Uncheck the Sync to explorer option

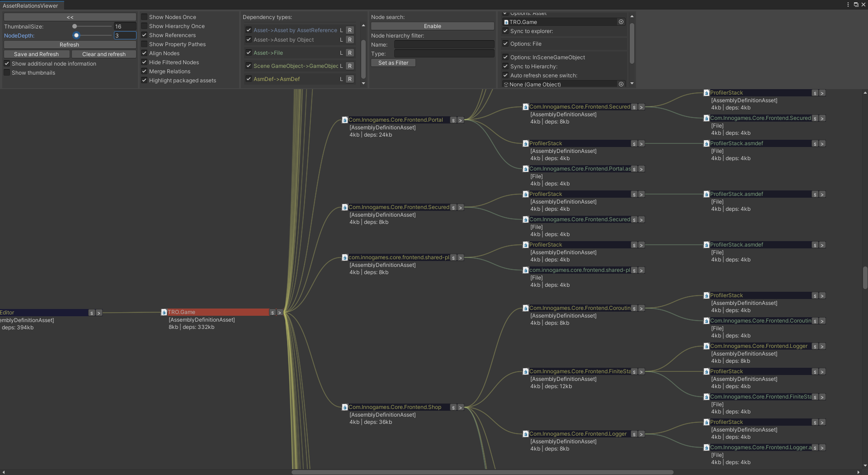pyautogui.click(x=505, y=31)
